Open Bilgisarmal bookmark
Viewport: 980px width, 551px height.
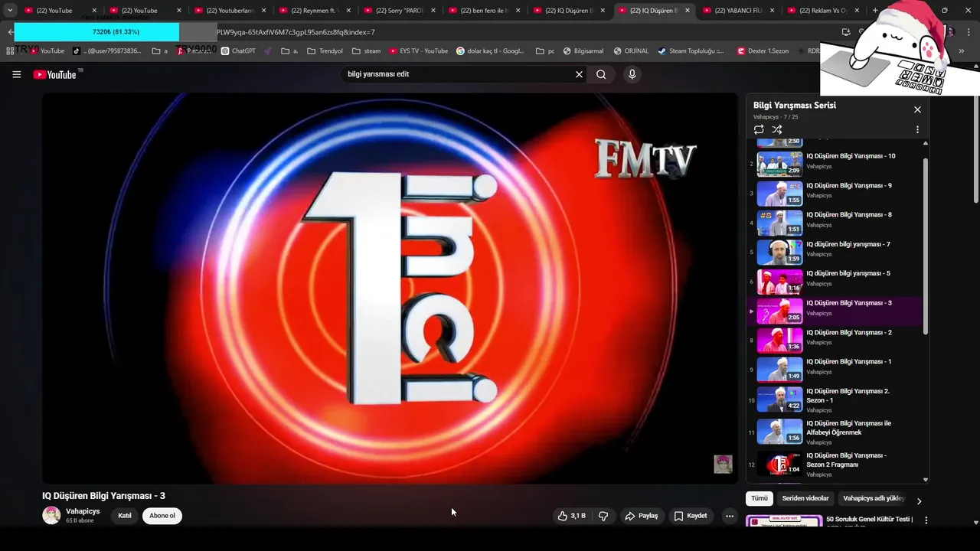[x=583, y=51]
